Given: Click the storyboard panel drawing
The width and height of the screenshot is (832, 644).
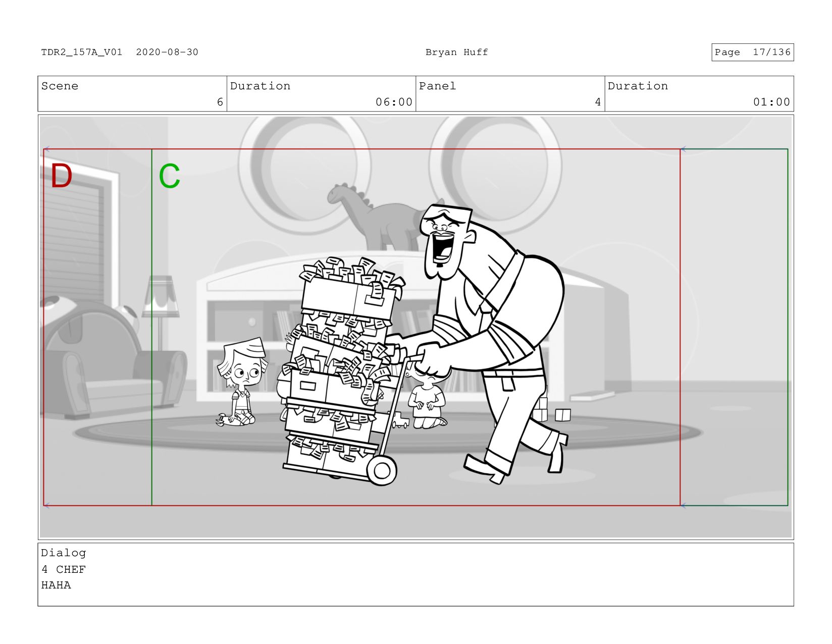Looking at the screenshot, I should click(415, 327).
